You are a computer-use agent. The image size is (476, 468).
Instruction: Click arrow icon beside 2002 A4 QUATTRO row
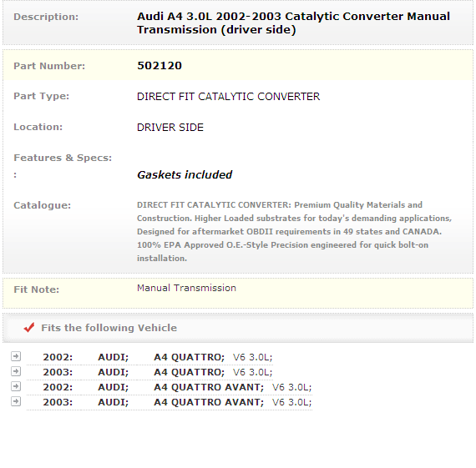(x=16, y=356)
